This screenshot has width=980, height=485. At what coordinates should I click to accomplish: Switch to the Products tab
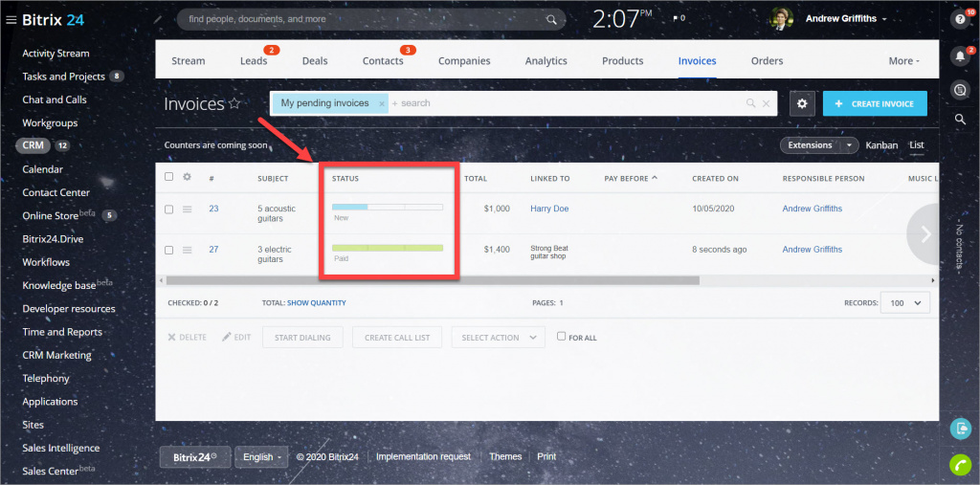click(622, 60)
